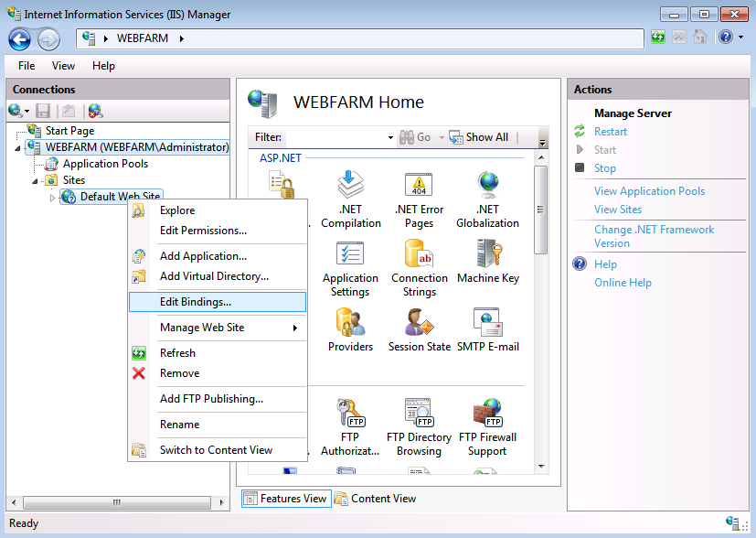Screen dimensions: 756x538
Task: Collapse the WEBFARM server node
Action: (18, 148)
